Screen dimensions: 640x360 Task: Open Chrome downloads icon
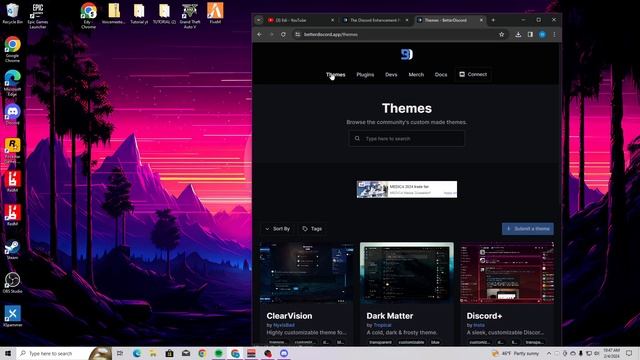[518, 34]
